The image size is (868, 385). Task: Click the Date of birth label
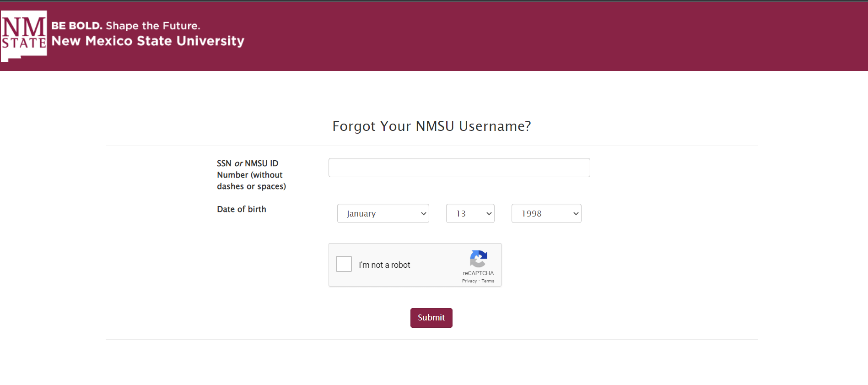click(x=242, y=209)
